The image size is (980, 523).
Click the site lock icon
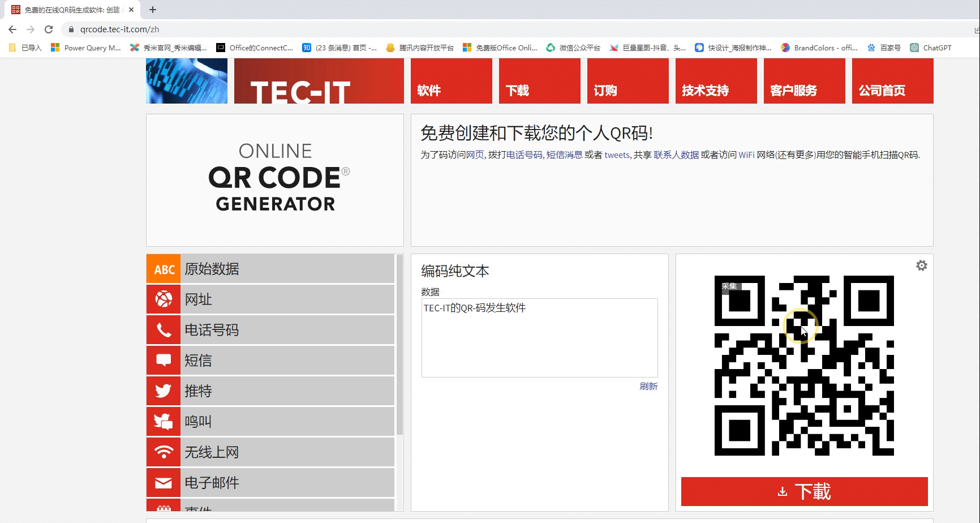71,29
